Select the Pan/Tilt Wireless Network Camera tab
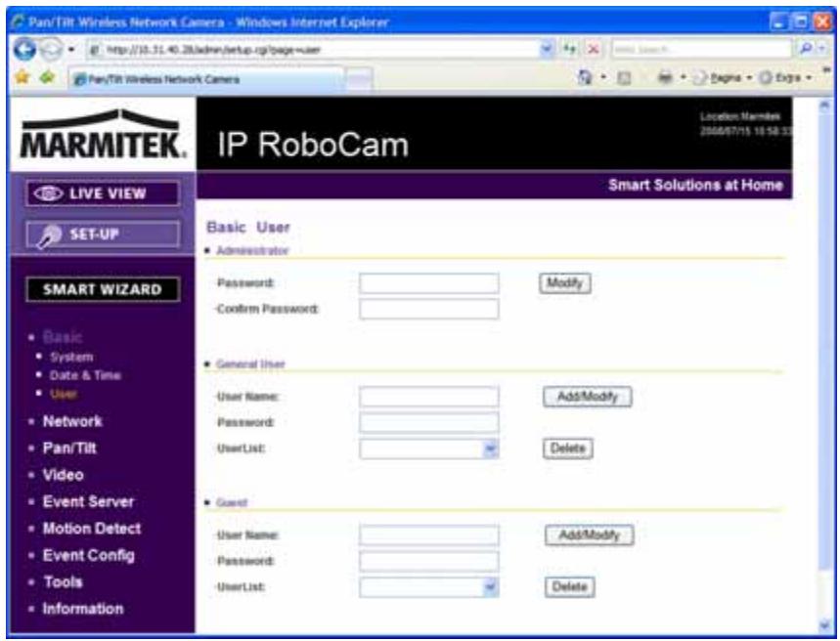The height and width of the screenshot is (641, 840). click(207, 80)
